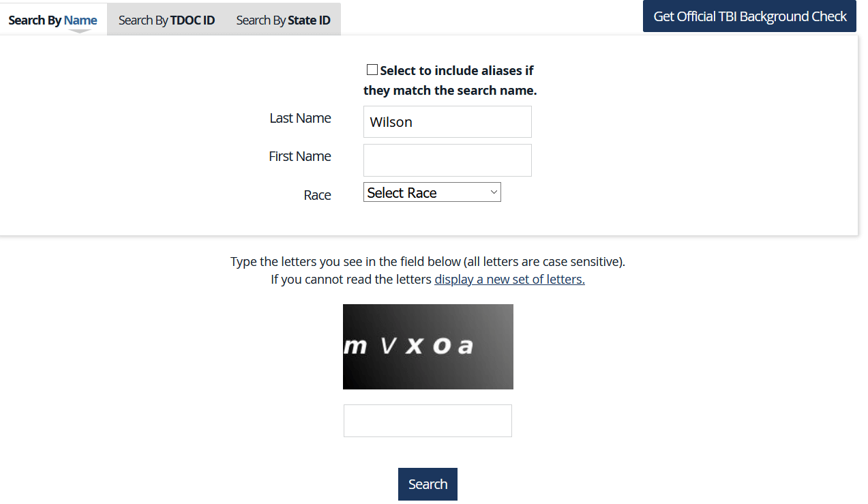Click the 'Select to include aliases' label text
This screenshot has width=868, height=504.
pos(456,71)
